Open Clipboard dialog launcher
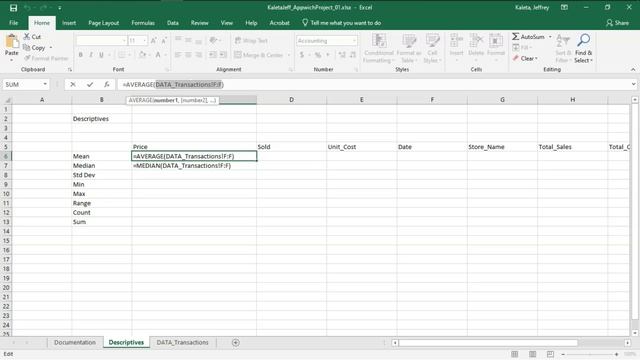640x360 pixels. tap(70, 70)
